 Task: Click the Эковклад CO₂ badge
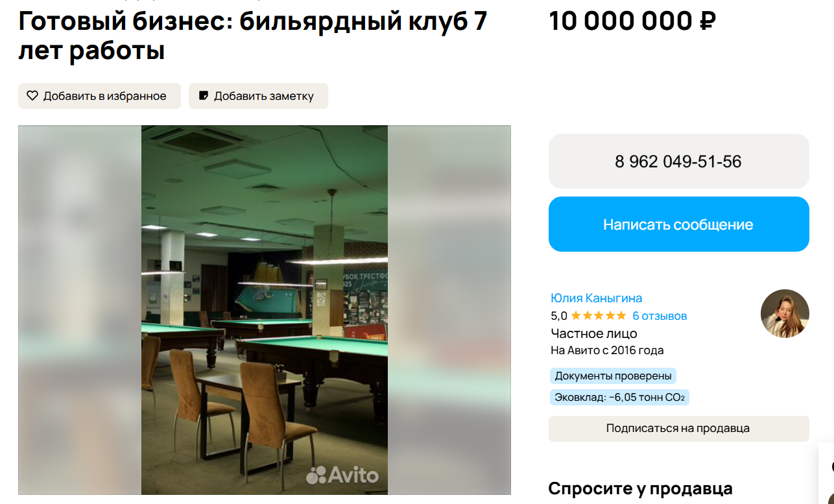tap(619, 397)
